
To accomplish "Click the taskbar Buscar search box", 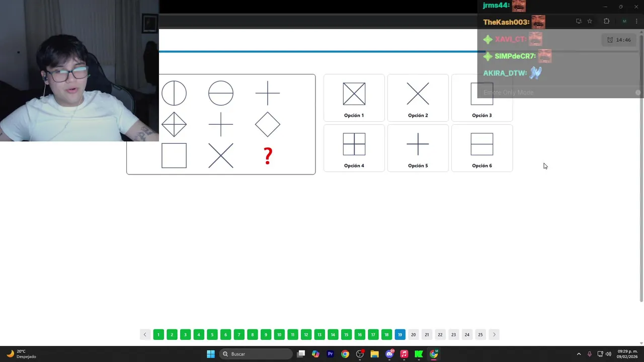I will (x=257, y=354).
